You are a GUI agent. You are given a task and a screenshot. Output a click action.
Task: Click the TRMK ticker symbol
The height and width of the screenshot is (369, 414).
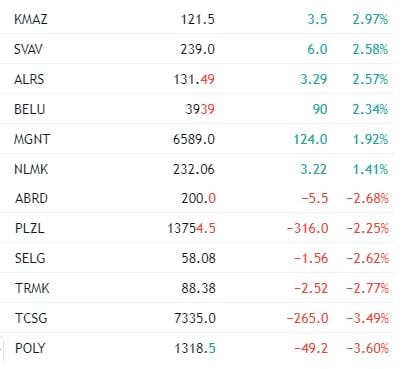click(x=32, y=288)
